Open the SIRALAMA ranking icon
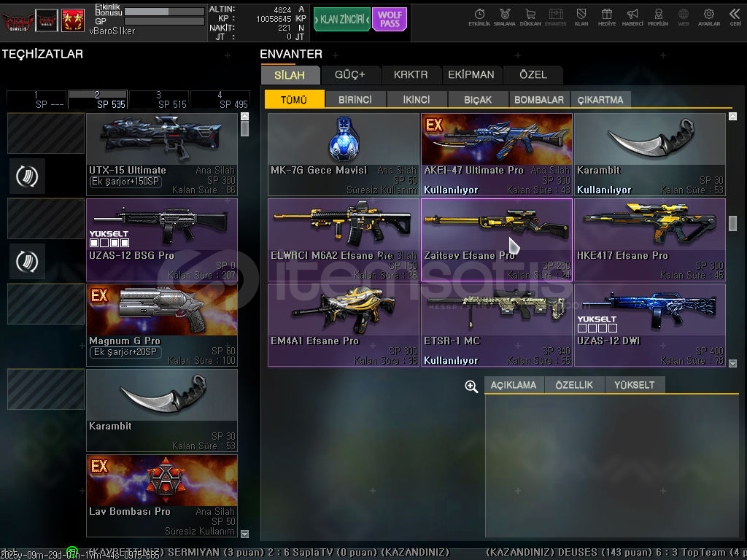The height and width of the screenshot is (560, 747). pyautogui.click(x=505, y=17)
